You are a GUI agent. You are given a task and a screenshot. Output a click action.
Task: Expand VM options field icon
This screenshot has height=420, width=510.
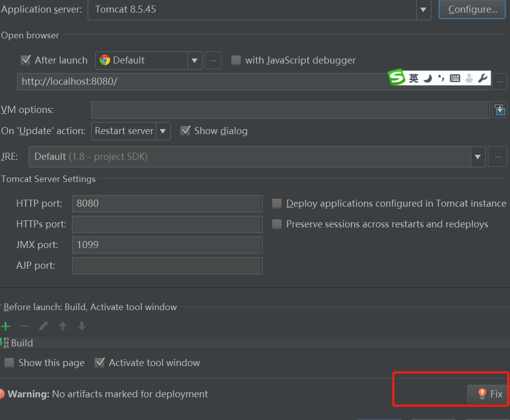pos(499,110)
